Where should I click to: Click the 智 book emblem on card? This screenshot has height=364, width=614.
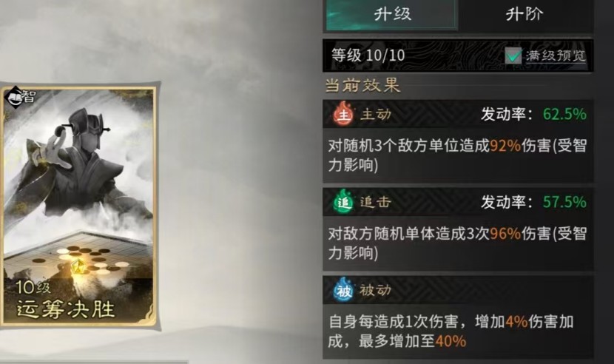(15, 97)
